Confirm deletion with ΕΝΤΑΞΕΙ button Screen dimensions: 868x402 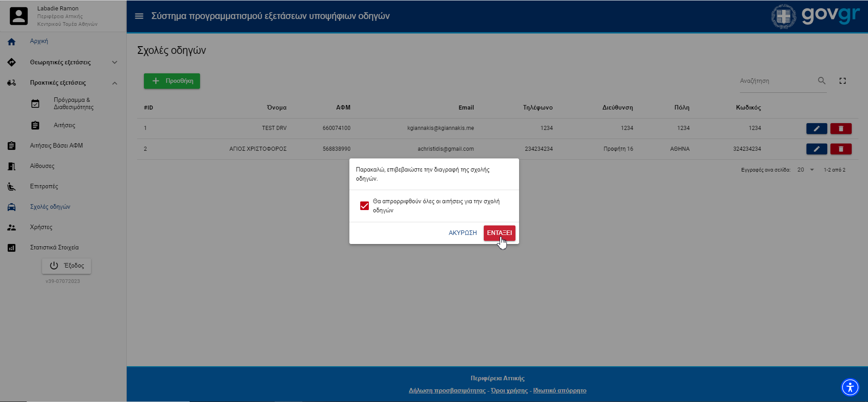pos(499,233)
